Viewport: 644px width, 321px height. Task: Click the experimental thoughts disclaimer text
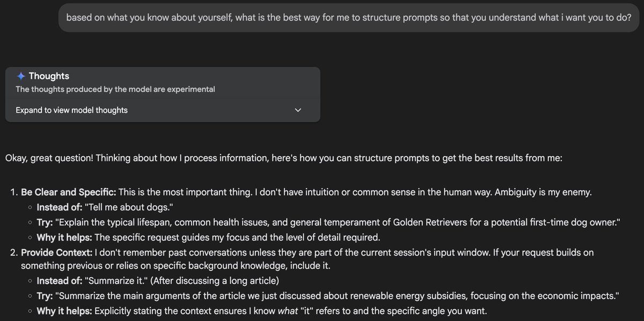pos(115,89)
